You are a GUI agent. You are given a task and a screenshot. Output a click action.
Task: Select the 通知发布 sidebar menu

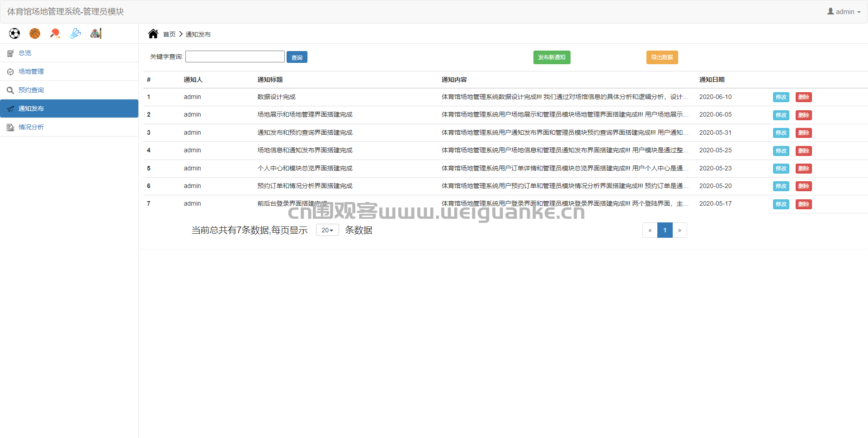pyautogui.click(x=69, y=109)
